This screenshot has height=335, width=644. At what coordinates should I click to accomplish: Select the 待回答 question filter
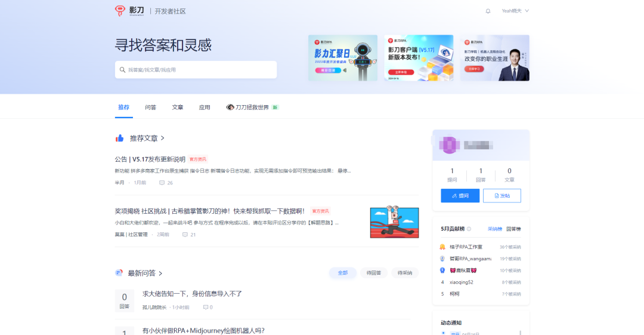pos(374,273)
